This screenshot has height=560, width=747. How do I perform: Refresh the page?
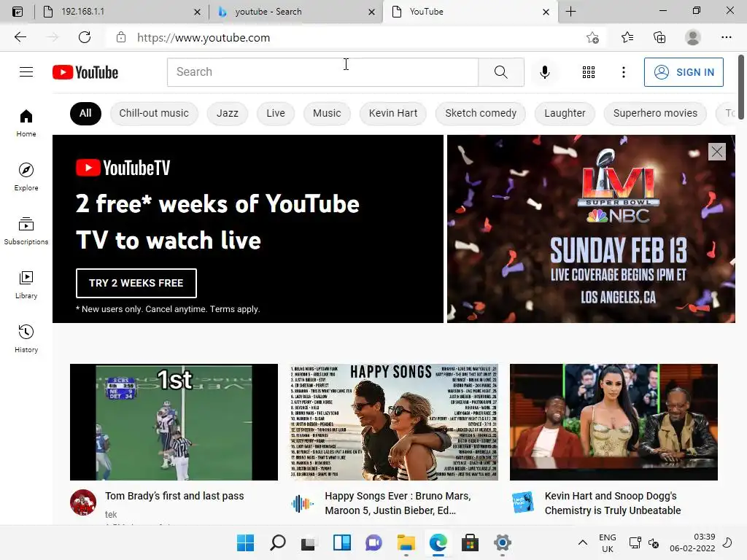(x=85, y=37)
